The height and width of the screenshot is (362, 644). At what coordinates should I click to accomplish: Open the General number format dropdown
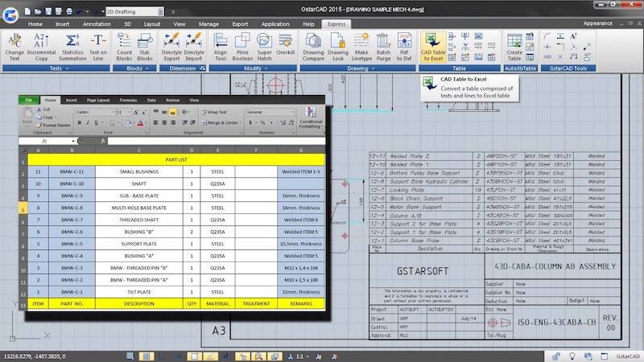coord(270,112)
